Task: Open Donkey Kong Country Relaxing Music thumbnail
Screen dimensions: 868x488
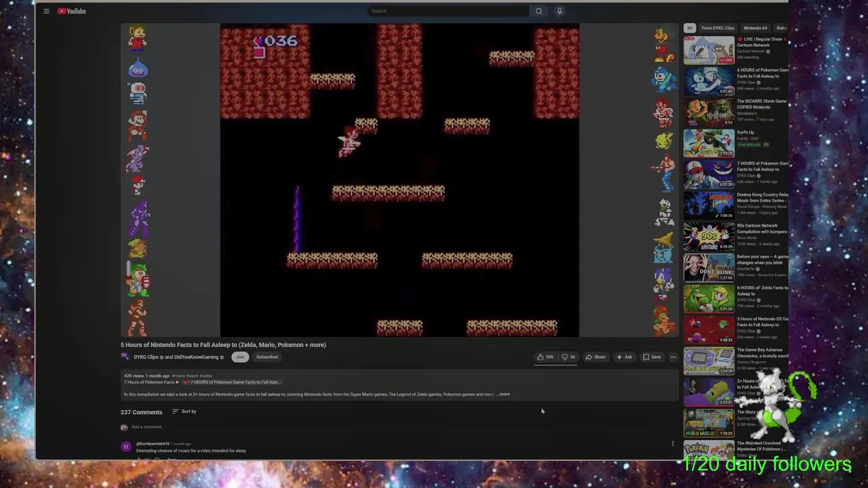Action: click(x=709, y=206)
